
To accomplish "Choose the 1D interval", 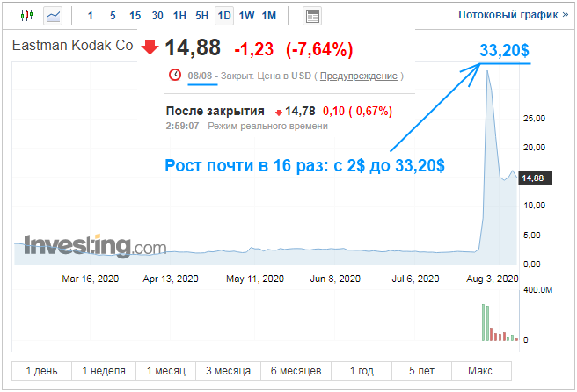I will pos(224,16).
